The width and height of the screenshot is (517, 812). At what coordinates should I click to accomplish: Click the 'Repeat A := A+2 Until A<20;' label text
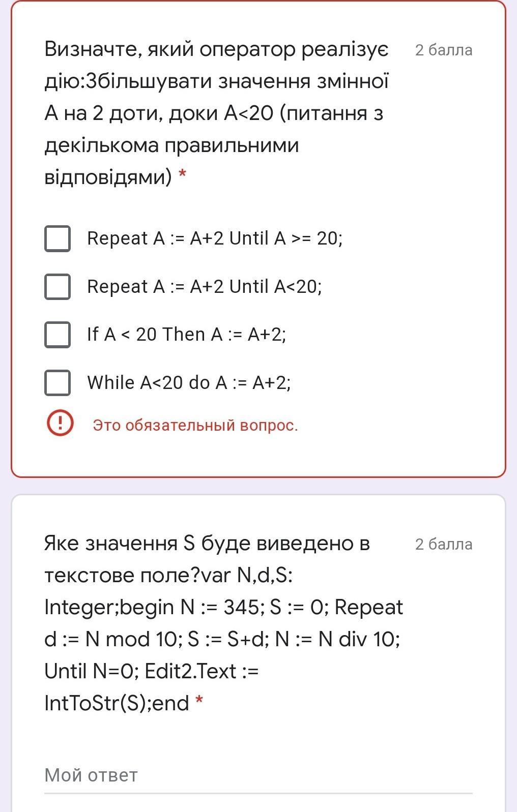point(205,287)
